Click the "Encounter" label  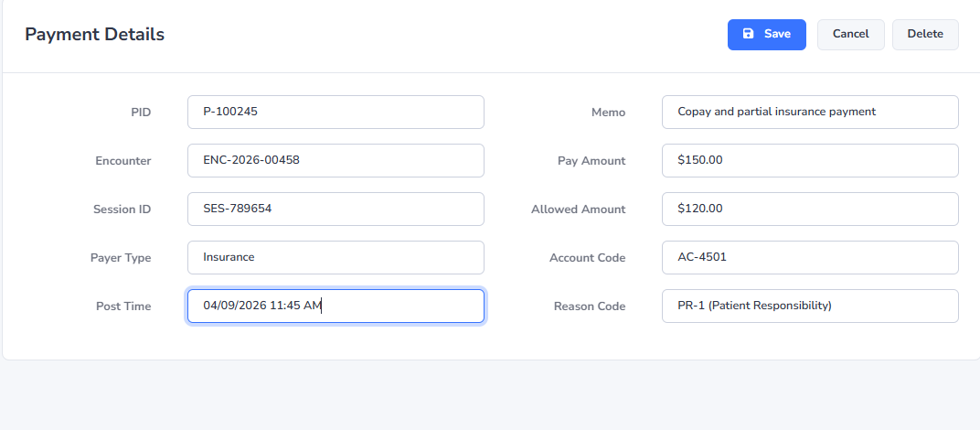123,161
